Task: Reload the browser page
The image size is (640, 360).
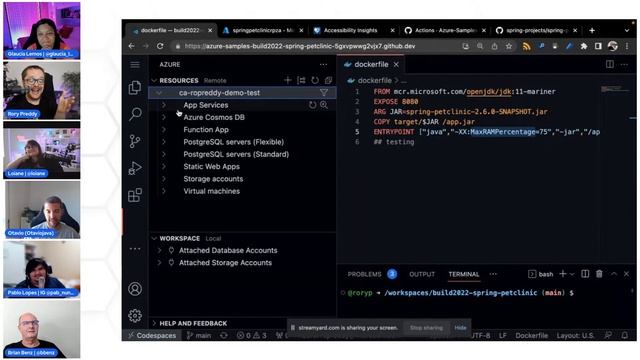Action: (x=160, y=46)
